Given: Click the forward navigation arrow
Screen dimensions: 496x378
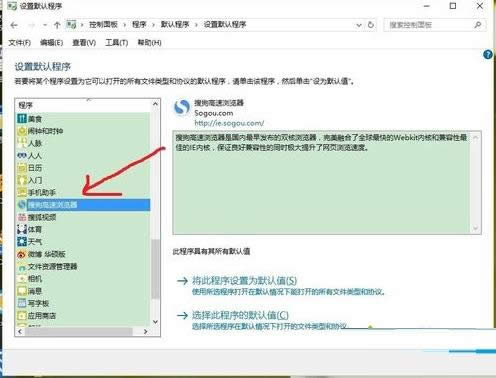Looking at the screenshot, I should [x=31, y=25].
